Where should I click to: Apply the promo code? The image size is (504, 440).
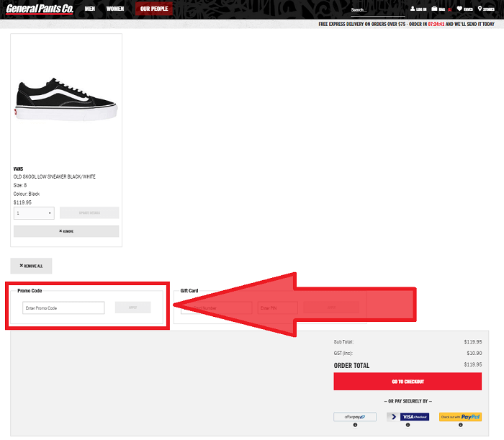pos(132,307)
